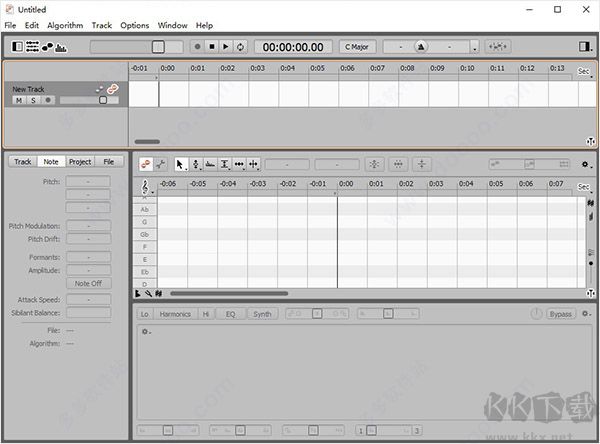Show the track list pane icon
The height and width of the screenshot is (444, 600).
tap(33, 47)
